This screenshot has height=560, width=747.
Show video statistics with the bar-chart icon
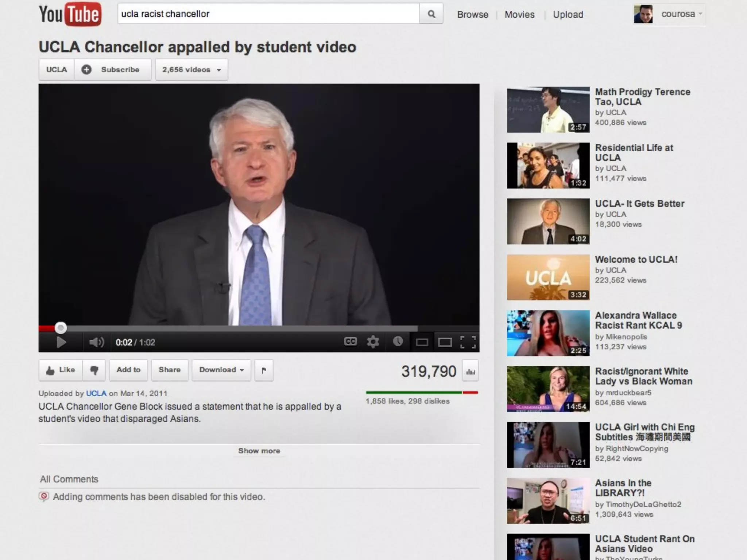pos(471,371)
